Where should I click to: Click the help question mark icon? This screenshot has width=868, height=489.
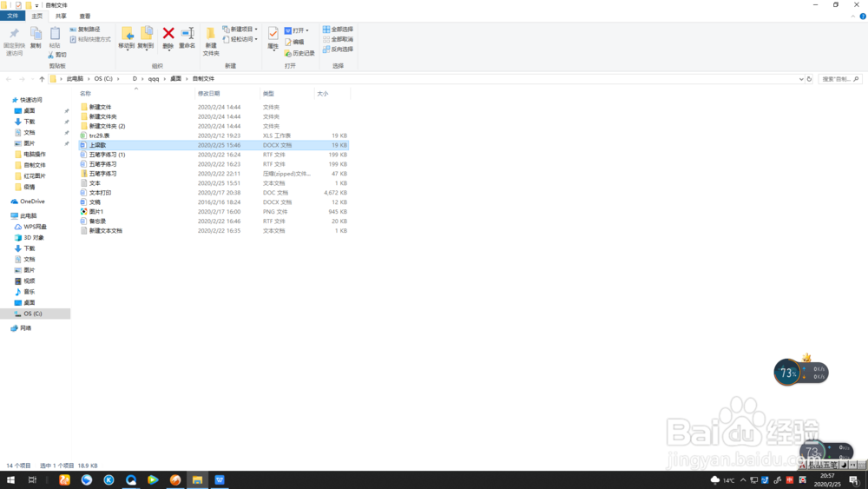tap(863, 16)
